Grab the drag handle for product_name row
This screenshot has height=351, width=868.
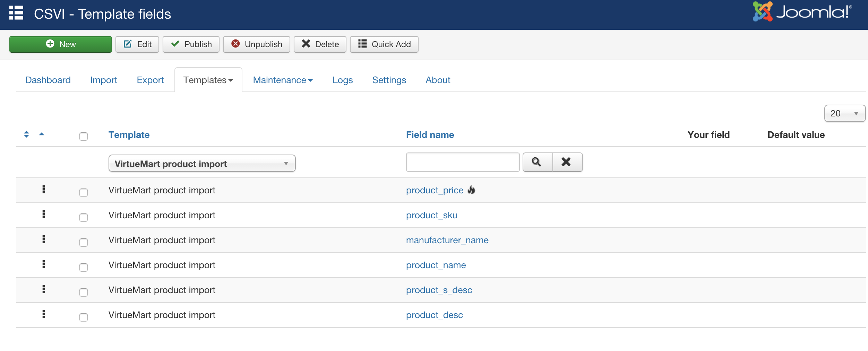tap(44, 264)
